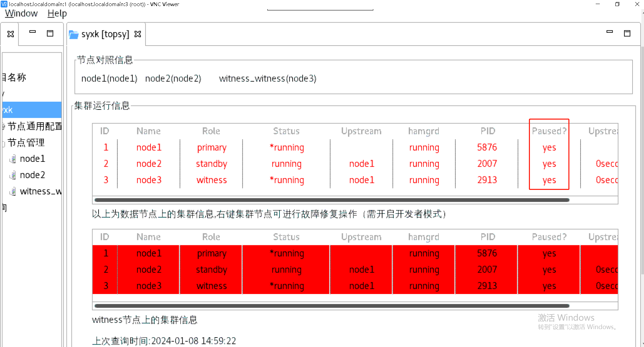Click Status header in lower witness table
The width and height of the screenshot is (644, 347).
[286, 237]
